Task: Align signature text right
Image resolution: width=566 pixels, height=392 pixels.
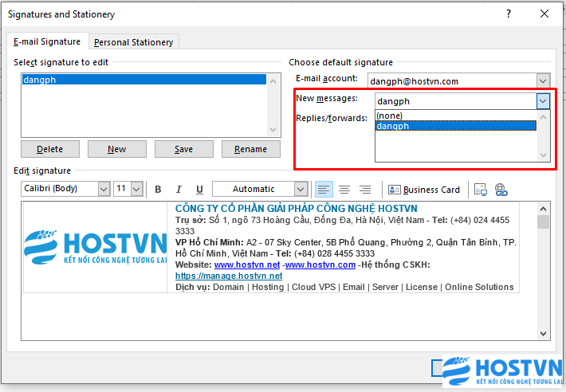Action: (x=365, y=190)
